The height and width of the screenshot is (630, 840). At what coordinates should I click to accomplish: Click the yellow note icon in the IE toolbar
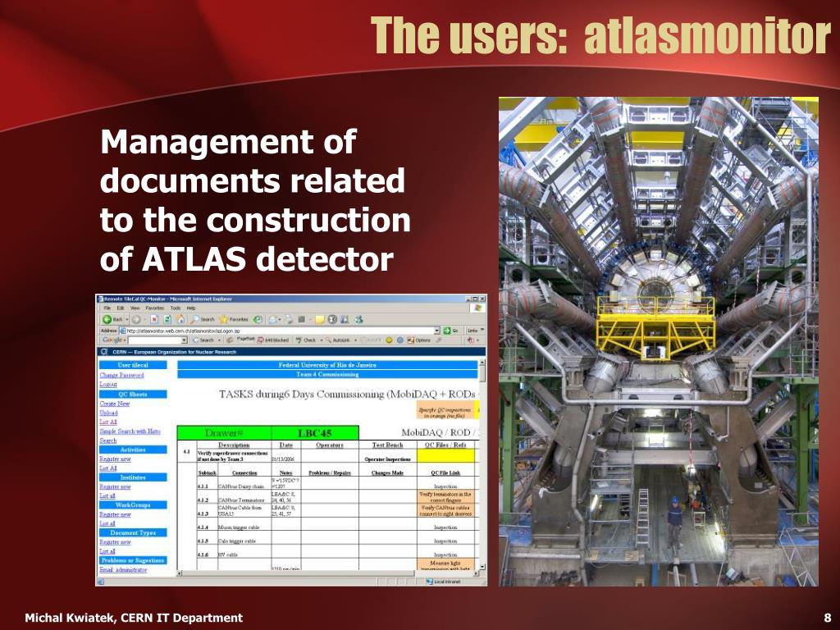(320, 319)
